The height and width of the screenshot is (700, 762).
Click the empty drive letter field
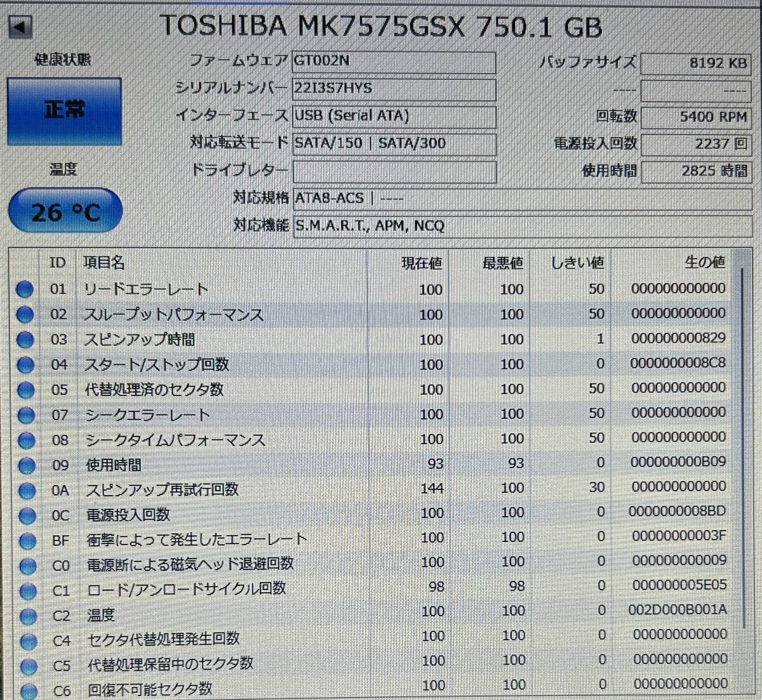(394, 171)
